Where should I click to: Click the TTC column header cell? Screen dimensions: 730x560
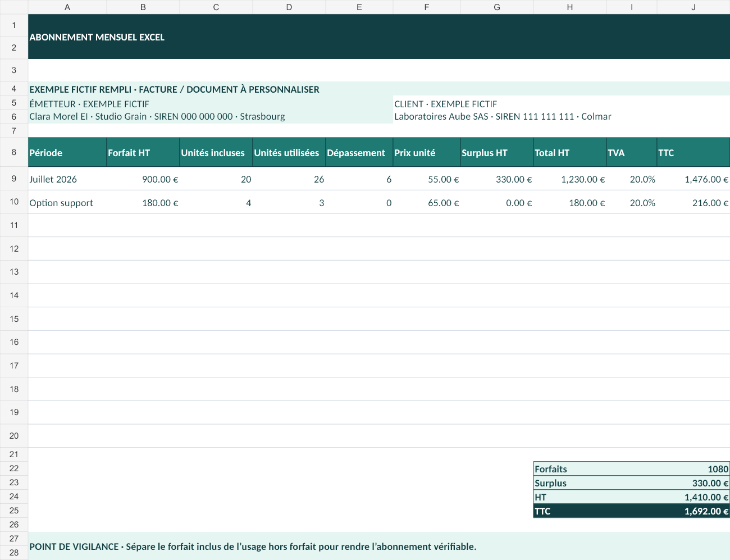[693, 152]
